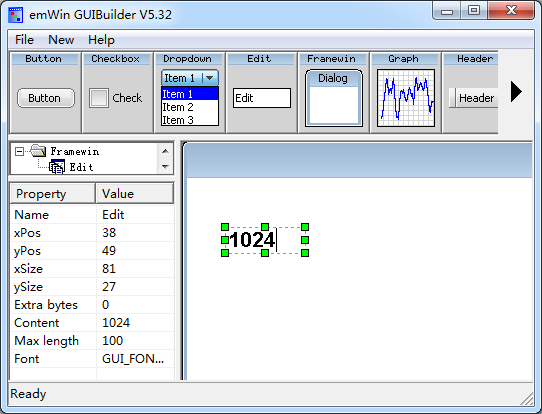The image size is (542, 414).
Task: Click the Property column header
Action: (53, 194)
